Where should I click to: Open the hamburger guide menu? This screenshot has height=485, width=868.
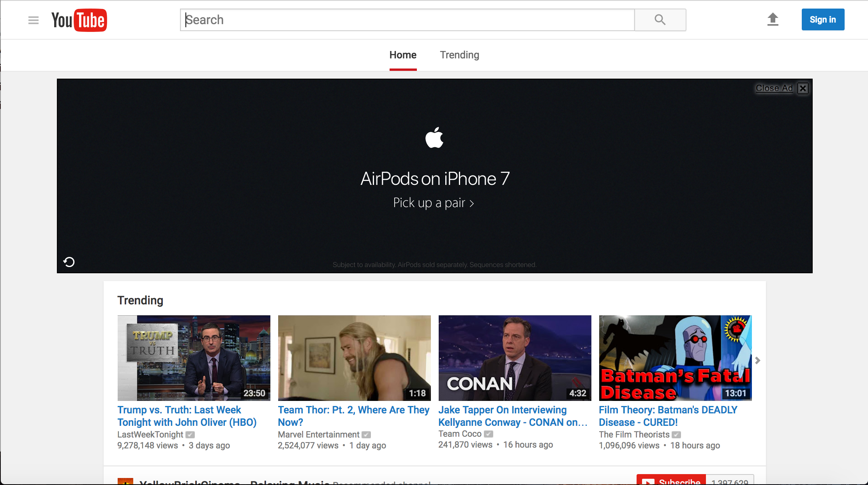pos(34,20)
